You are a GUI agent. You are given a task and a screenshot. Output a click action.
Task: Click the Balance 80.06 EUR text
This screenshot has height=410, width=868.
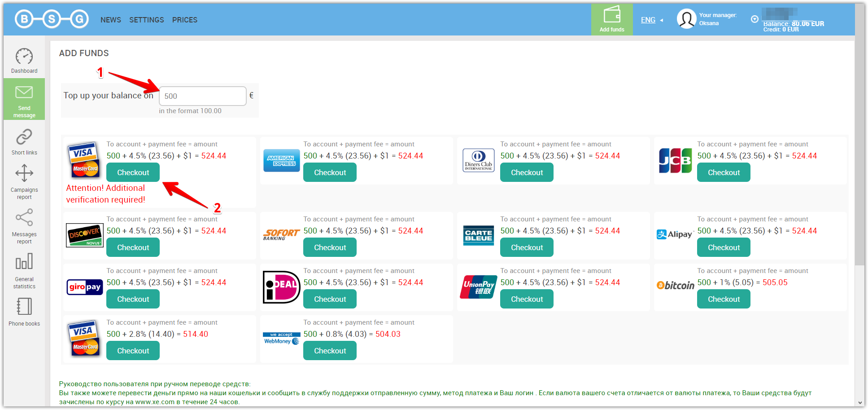[x=794, y=24]
